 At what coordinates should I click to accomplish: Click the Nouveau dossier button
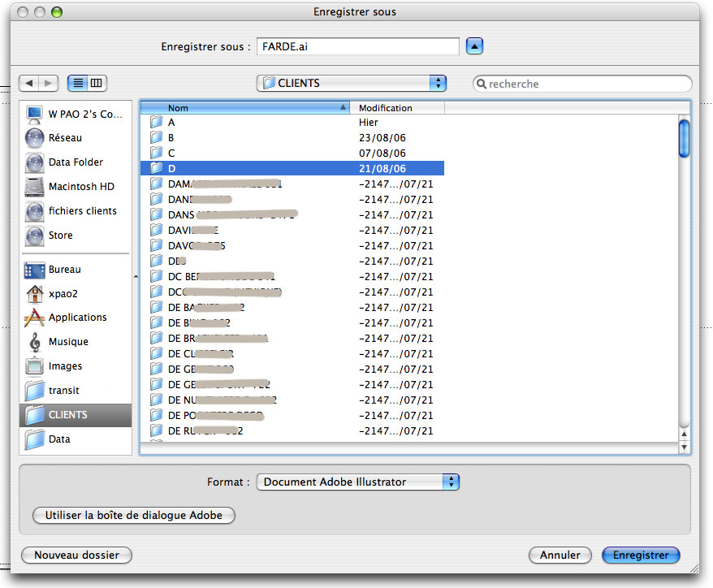(x=76, y=555)
